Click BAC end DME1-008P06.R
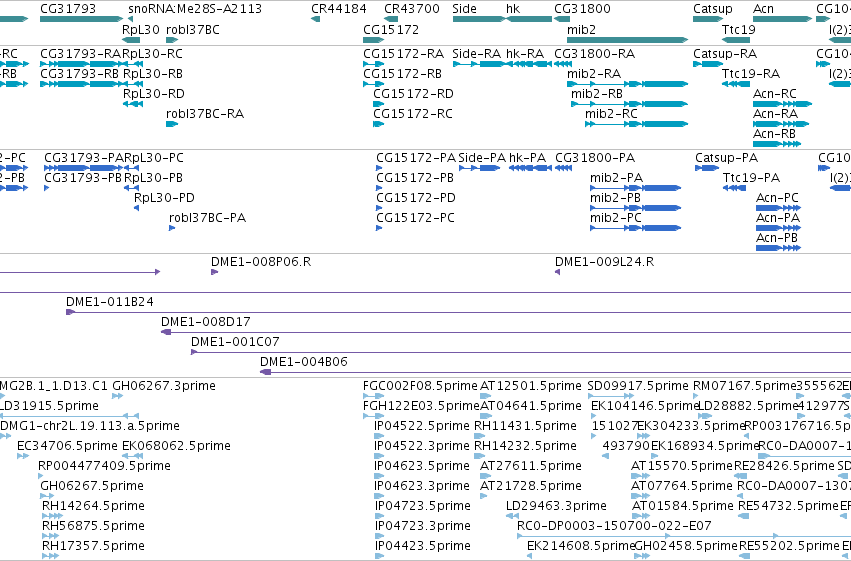 [261, 262]
